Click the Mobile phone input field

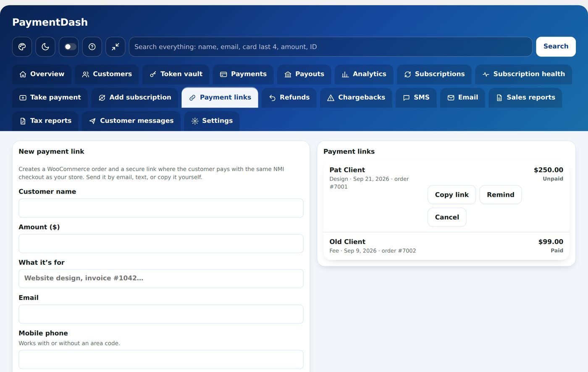(161, 359)
